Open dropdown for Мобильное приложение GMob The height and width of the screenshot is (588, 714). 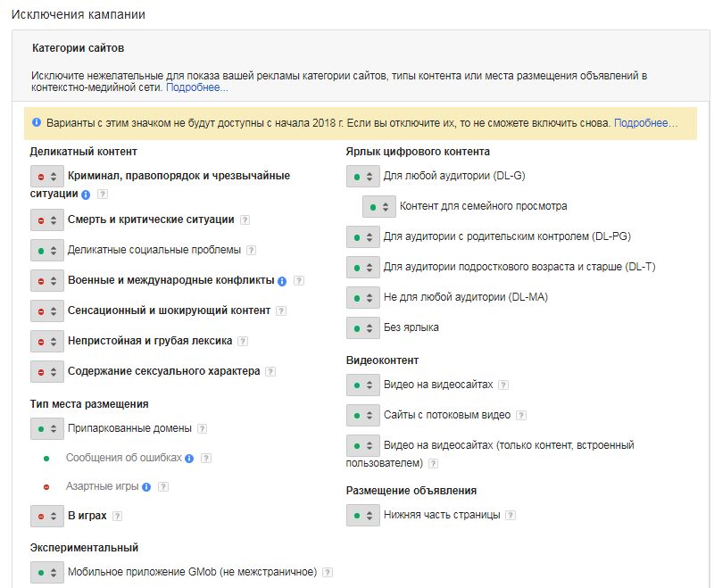point(47,573)
